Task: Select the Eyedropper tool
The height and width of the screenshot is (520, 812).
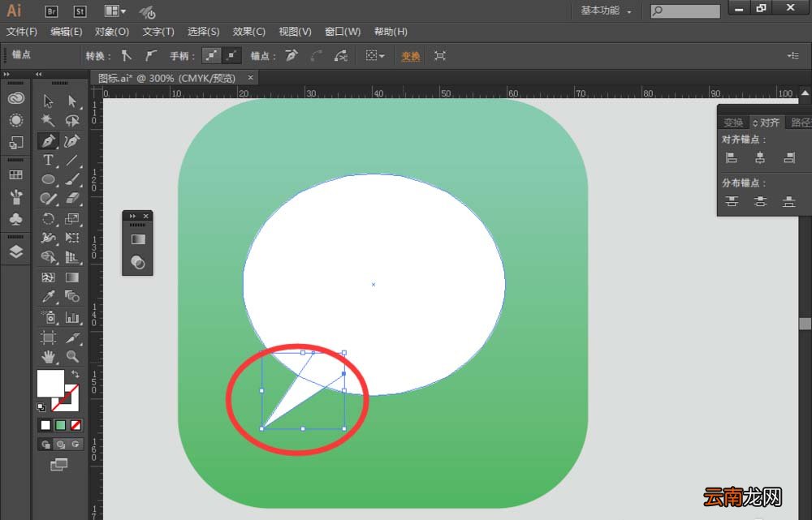Action: 48,296
